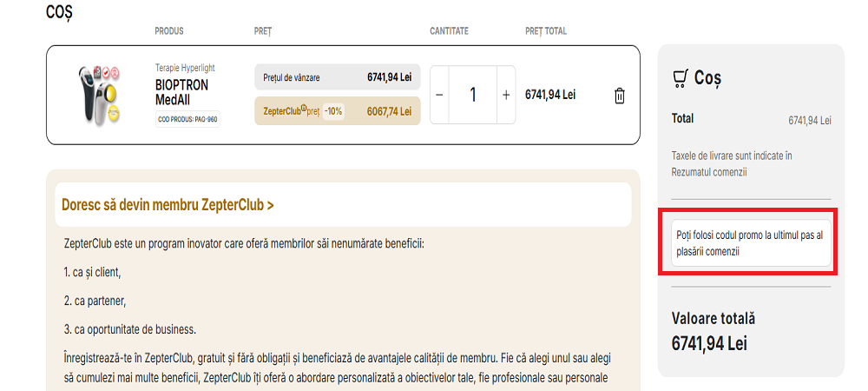The image size is (868, 391).
Task: Click the Valoare totală 6741,94 Lei amount
Action: (709, 342)
